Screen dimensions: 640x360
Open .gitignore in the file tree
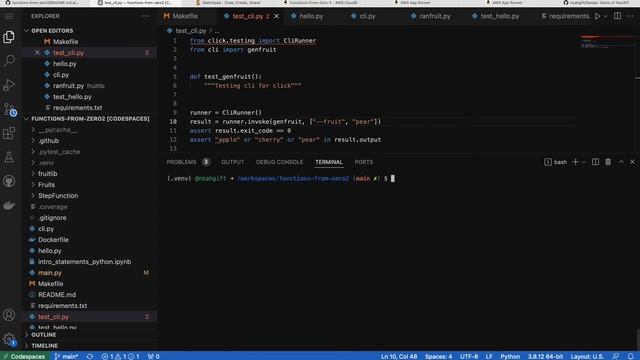click(x=52, y=218)
